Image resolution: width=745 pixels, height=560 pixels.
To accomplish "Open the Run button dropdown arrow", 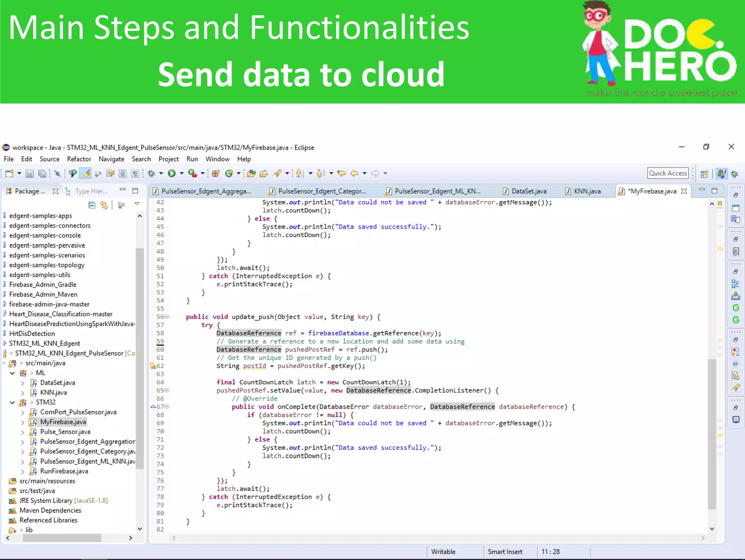I will (x=182, y=173).
